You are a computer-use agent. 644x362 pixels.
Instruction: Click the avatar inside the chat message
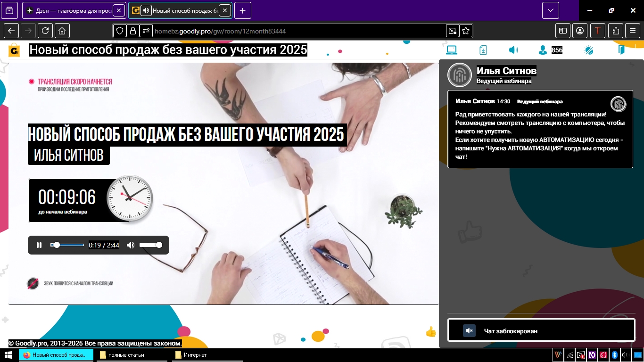click(618, 104)
